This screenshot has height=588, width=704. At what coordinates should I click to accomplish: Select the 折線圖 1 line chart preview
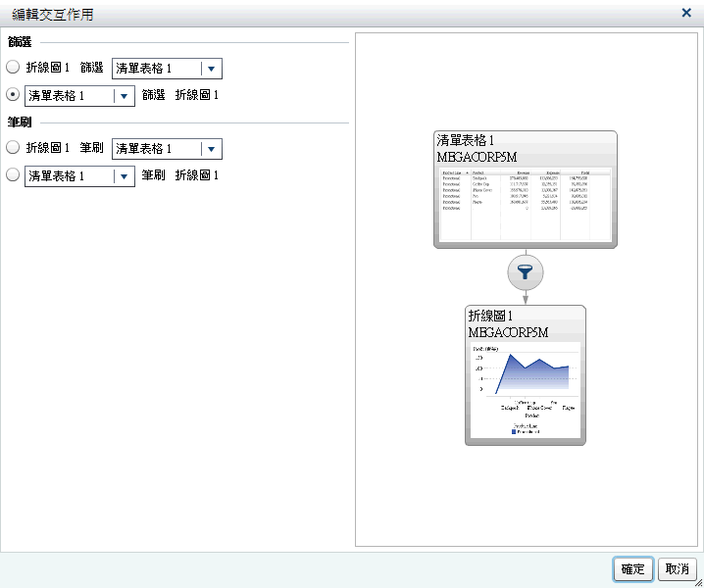526,387
